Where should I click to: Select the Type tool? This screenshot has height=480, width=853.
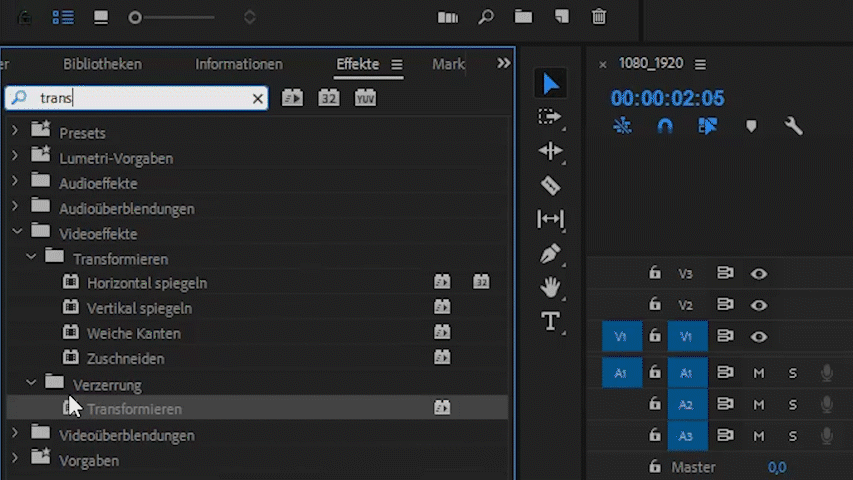pos(550,321)
